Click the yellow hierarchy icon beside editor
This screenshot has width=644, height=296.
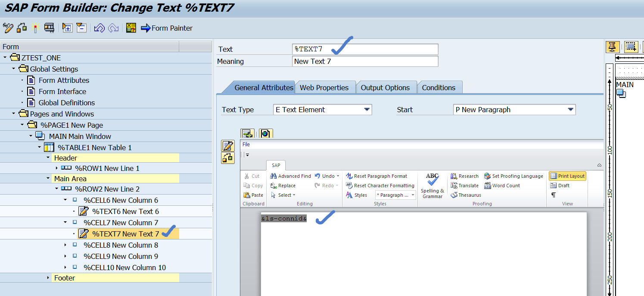(228, 158)
